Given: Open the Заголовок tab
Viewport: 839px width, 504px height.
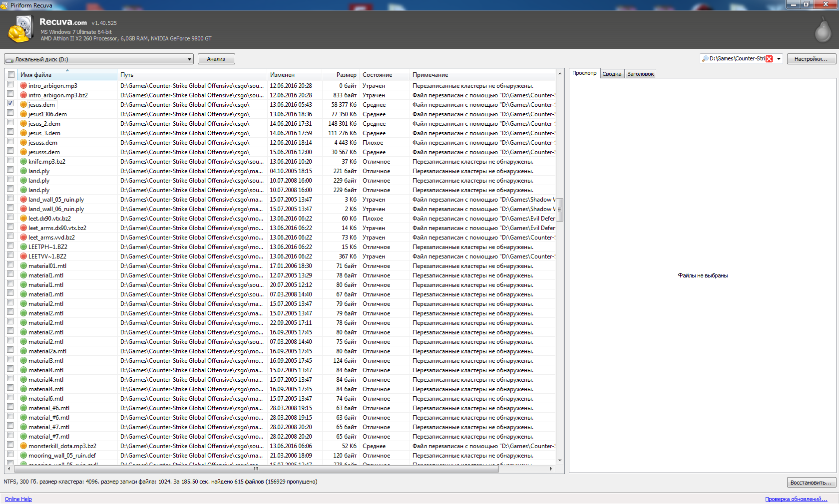Looking at the screenshot, I should coord(640,74).
